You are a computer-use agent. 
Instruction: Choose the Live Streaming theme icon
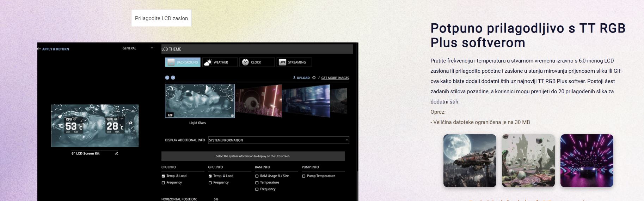point(282,62)
